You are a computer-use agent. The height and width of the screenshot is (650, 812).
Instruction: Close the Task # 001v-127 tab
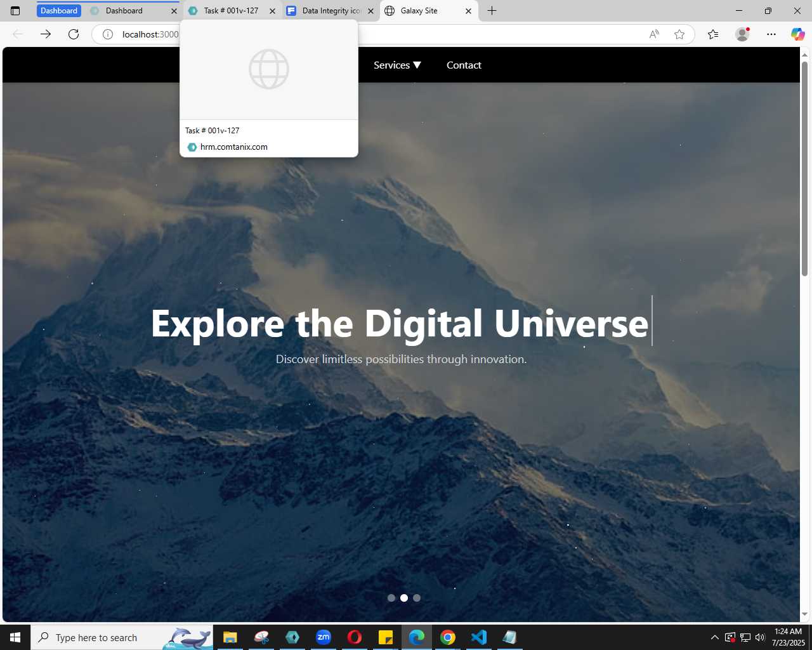tap(272, 11)
